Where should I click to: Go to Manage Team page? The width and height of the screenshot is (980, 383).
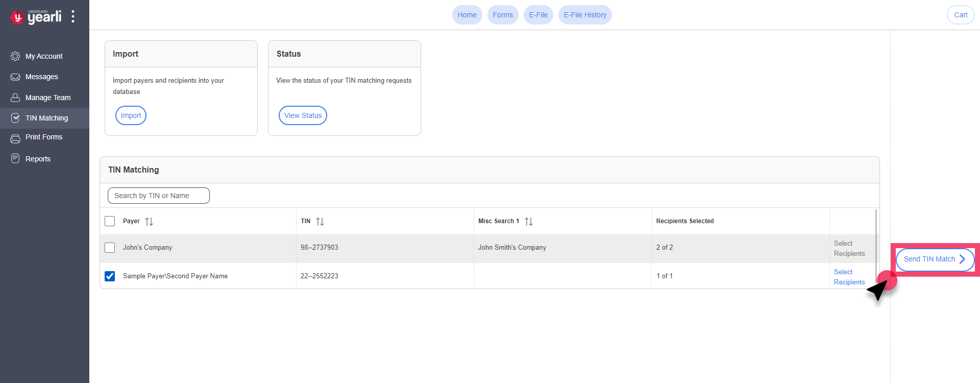point(44,98)
